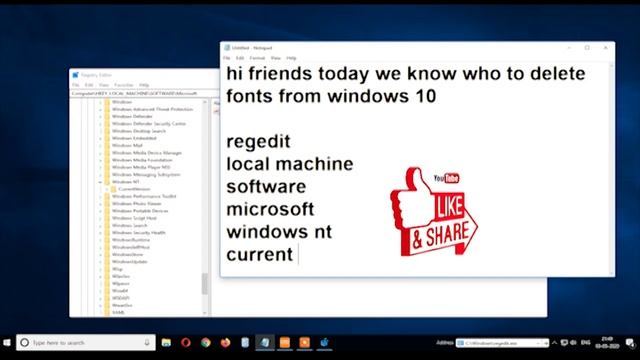Expand the Windows Security Health key
This screenshot has width=640, height=360.
click(100, 233)
